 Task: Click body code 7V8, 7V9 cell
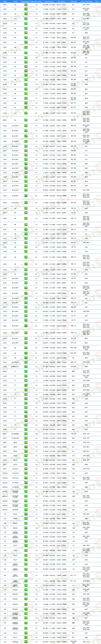73,434
